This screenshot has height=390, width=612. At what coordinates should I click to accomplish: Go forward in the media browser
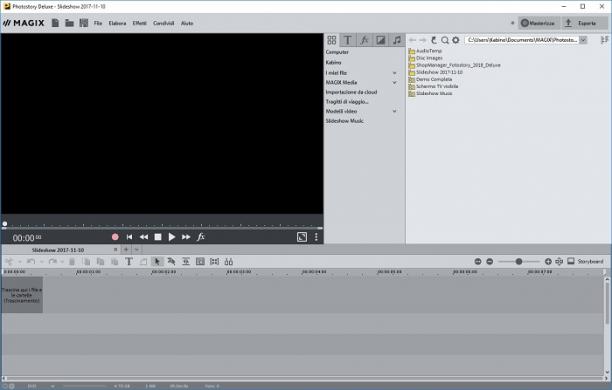point(423,40)
